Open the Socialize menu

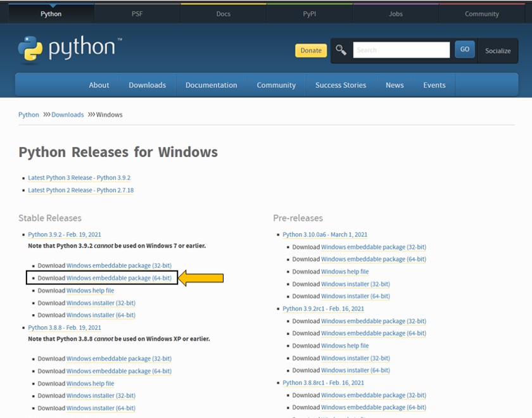(x=498, y=51)
